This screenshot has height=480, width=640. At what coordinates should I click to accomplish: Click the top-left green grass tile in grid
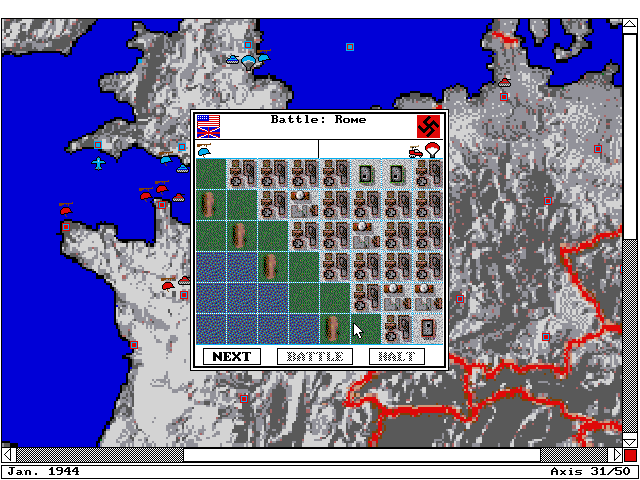pyautogui.click(x=211, y=174)
